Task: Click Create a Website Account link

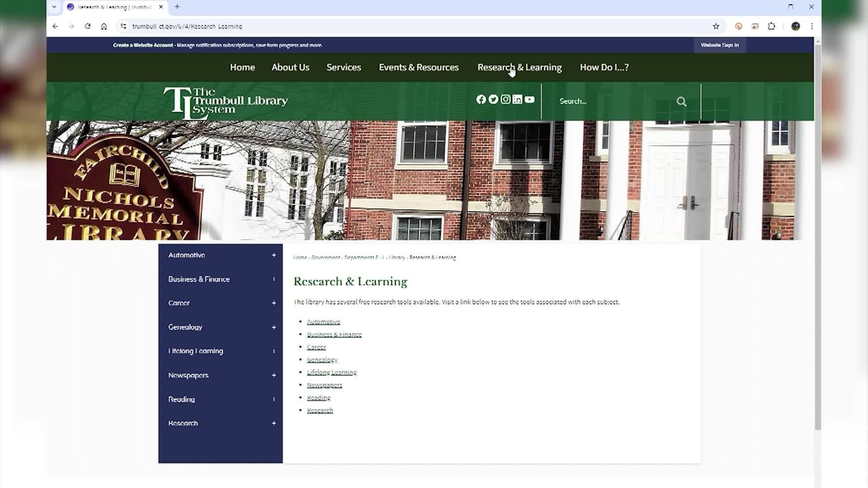Action: (143, 45)
